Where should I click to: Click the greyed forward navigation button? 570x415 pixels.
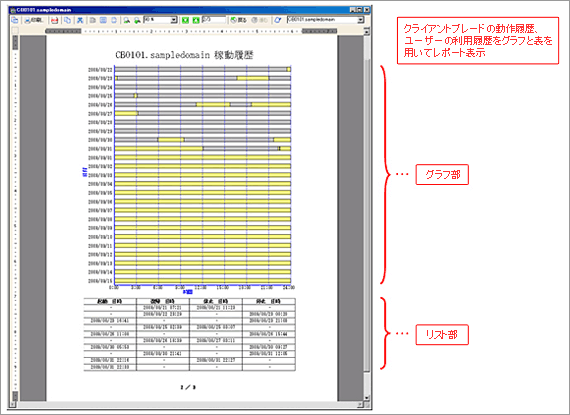click(x=260, y=20)
